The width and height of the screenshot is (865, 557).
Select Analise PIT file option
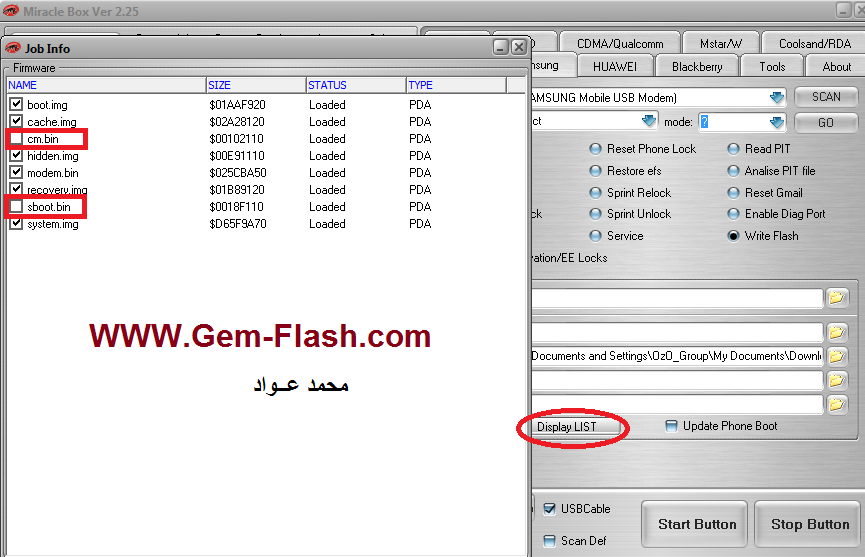[x=733, y=171]
